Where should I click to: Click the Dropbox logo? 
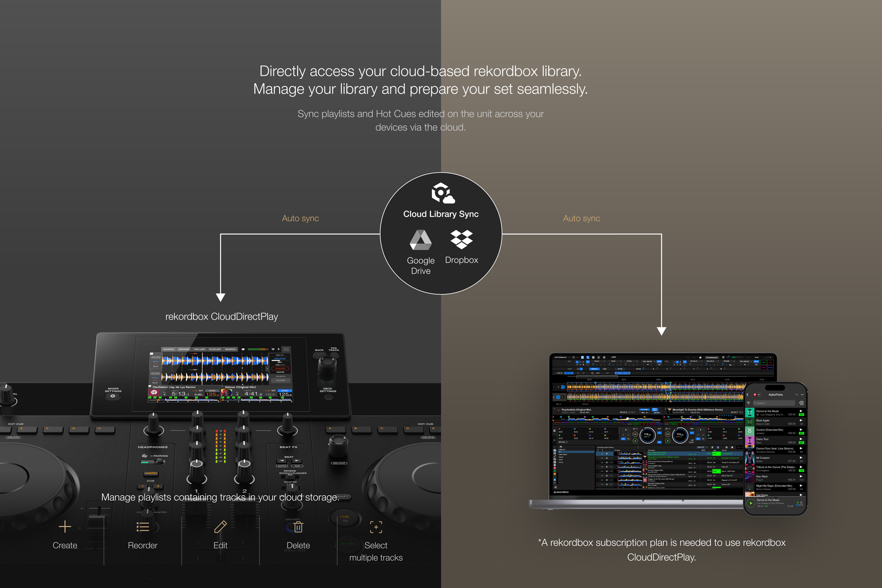coord(462,239)
